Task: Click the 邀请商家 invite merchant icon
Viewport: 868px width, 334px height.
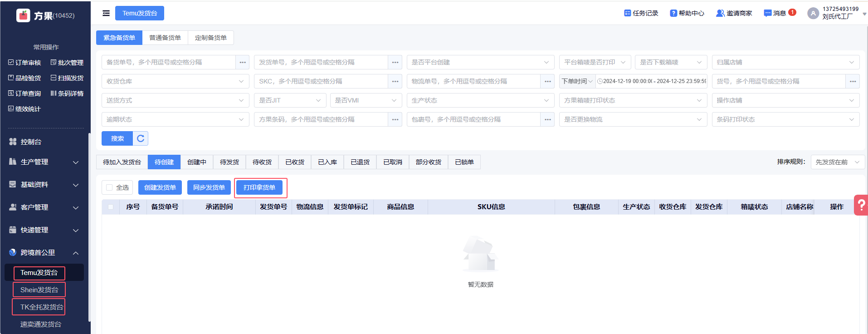Action: click(x=720, y=13)
